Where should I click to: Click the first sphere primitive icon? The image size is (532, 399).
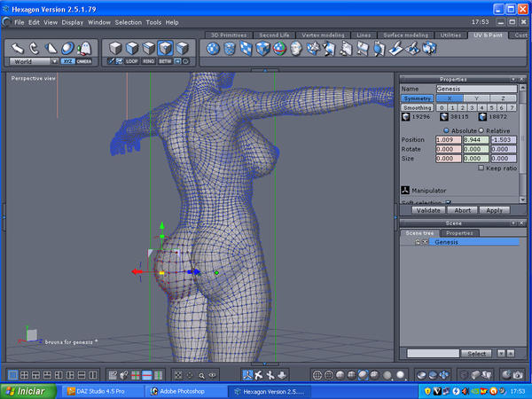214,48
